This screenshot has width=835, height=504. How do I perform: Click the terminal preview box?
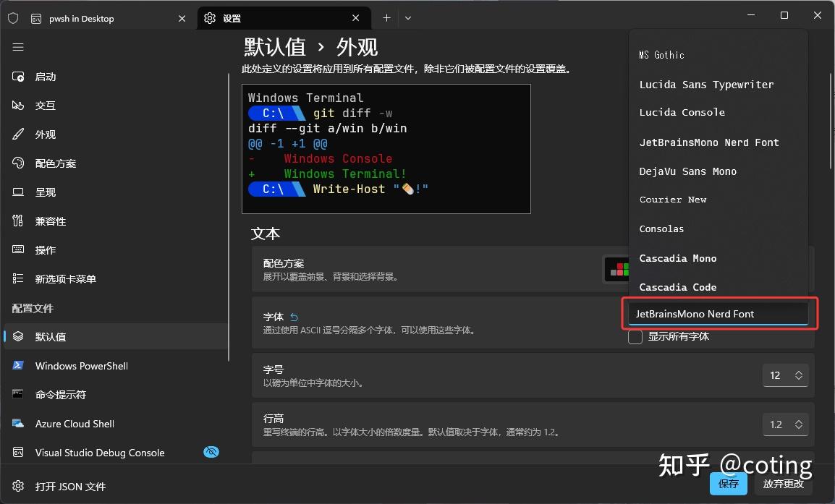coord(386,149)
